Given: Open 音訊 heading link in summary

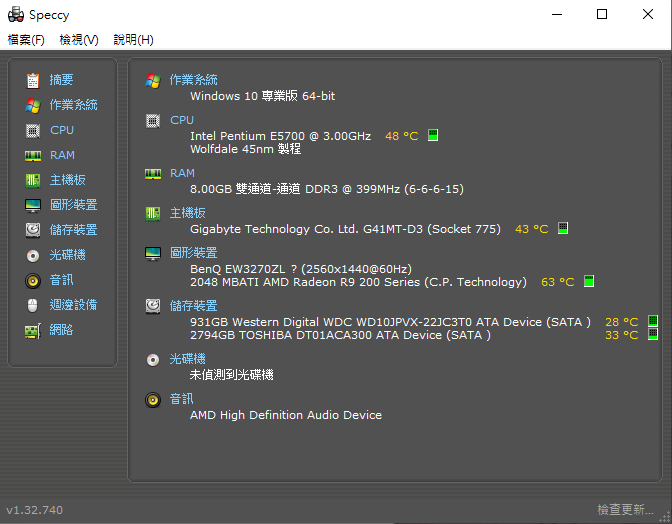Looking at the screenshot, I should [x=182, y=399].
